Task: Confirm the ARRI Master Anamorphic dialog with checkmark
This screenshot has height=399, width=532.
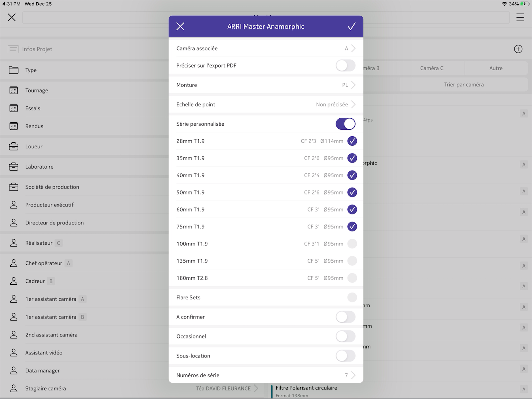Action: 351,27
